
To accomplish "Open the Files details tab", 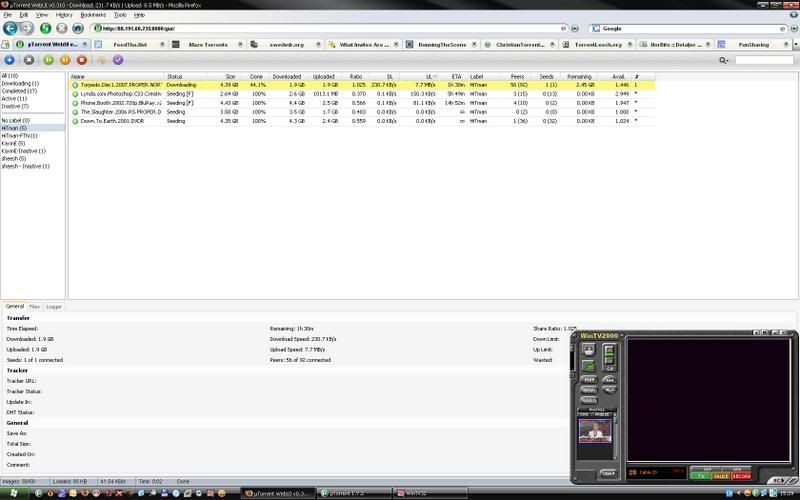I will tap(34, 307).
